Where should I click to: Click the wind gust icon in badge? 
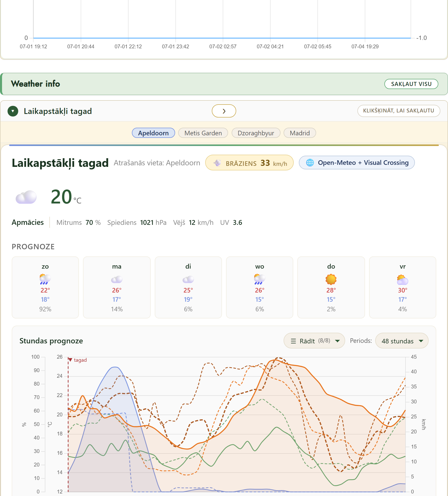tap(217, 163)
